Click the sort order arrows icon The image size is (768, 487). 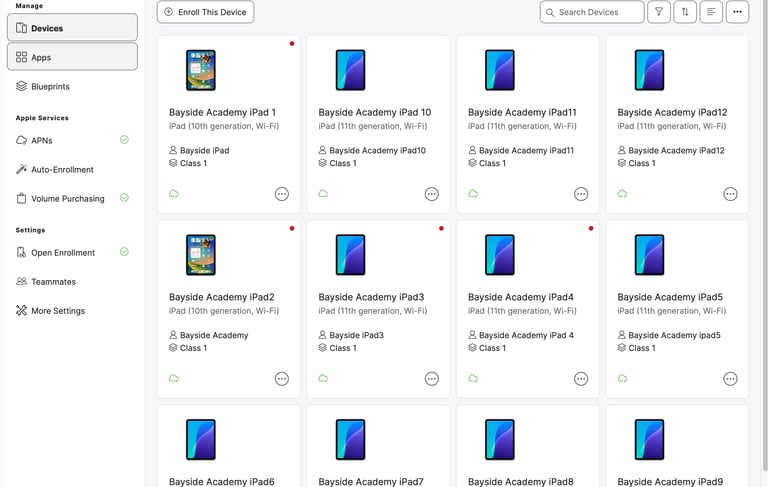pos(685,12)
